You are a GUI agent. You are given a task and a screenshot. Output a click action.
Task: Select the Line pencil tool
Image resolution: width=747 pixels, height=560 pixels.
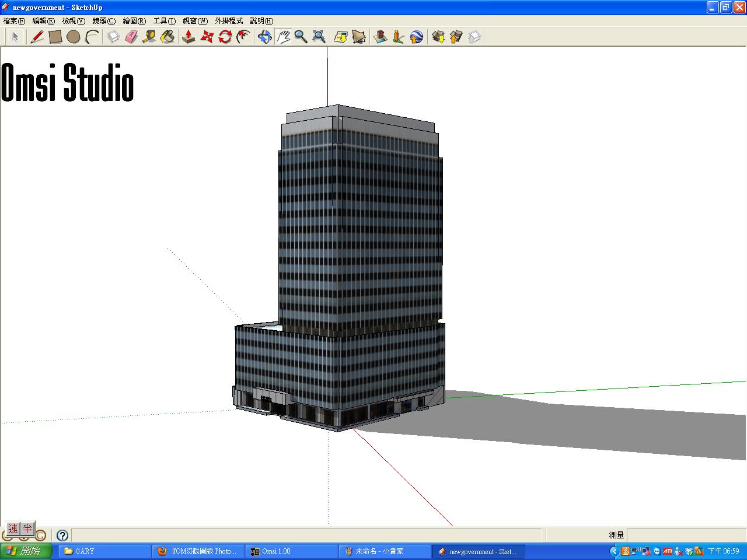click(x=37, y=37)
